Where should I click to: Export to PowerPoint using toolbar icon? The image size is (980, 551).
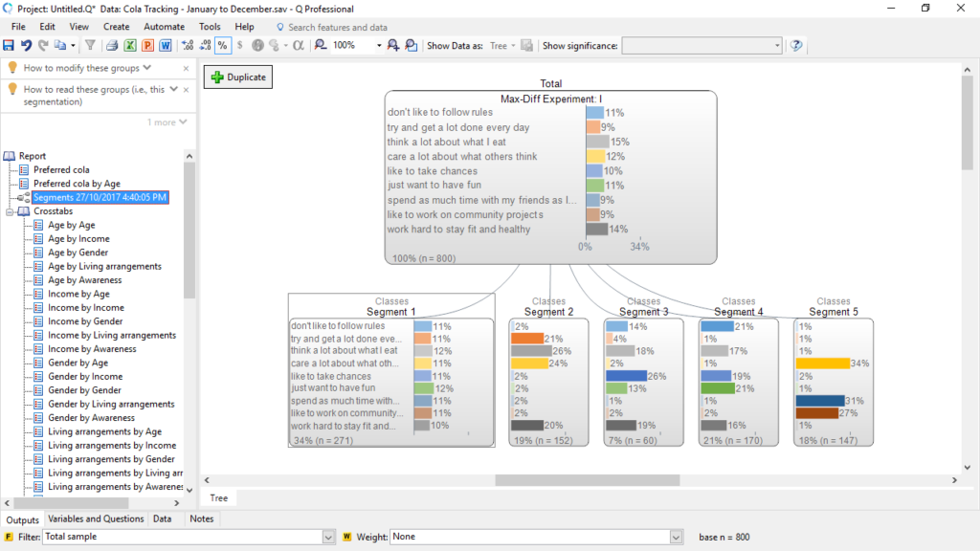(148, 46)
